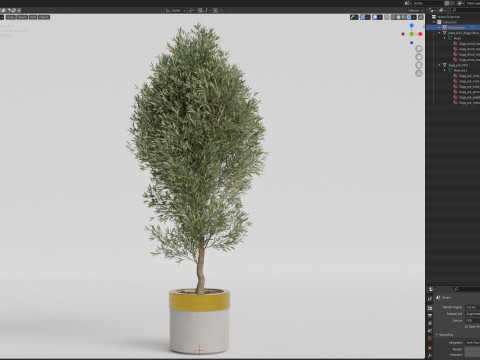Select the Mesh data row under plant
This screenshot has height=360, width=480.
point(453,38)
